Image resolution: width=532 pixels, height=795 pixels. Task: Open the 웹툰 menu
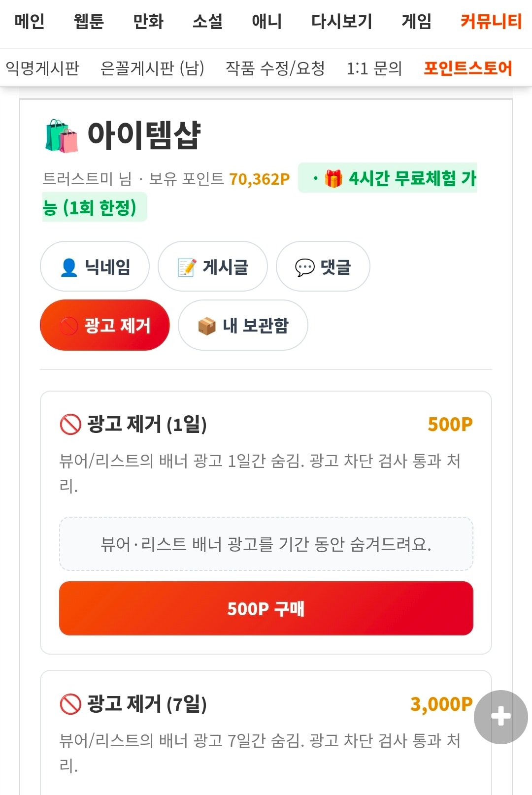(x=89, y=22)
